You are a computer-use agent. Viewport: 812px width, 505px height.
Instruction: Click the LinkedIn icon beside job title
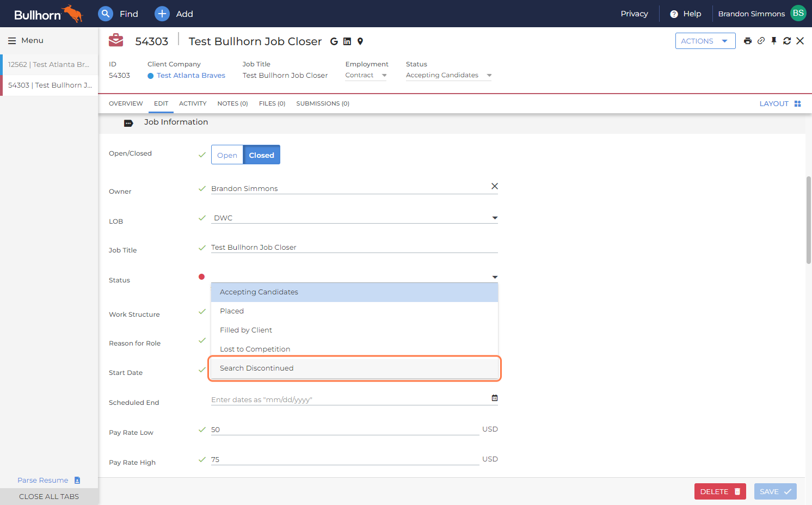347,41
